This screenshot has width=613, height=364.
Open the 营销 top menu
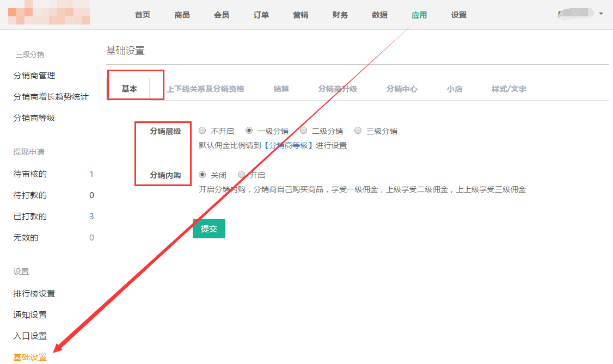[301, 15]
